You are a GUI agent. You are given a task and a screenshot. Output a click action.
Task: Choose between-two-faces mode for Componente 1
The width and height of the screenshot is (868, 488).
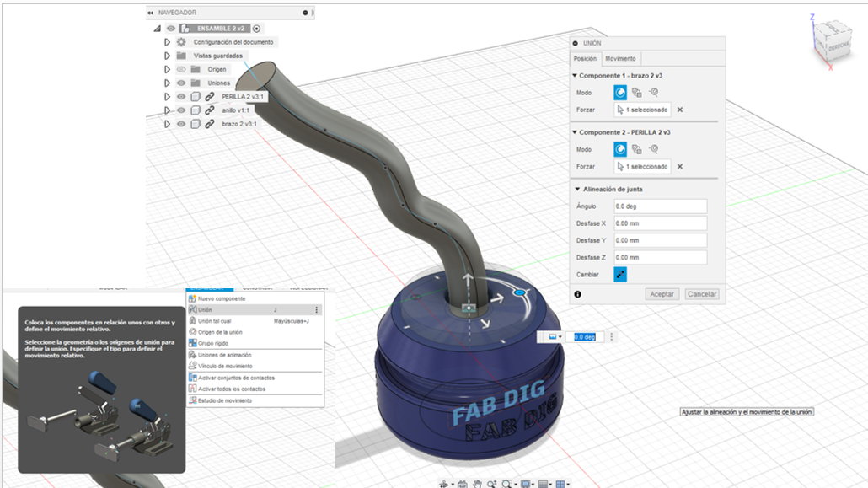636,93
